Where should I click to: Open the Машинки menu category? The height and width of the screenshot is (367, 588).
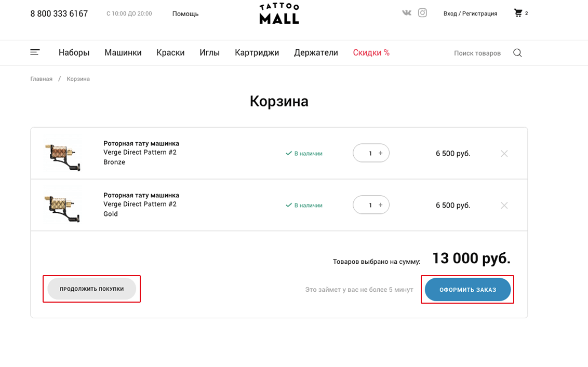(x=123, y=52)
